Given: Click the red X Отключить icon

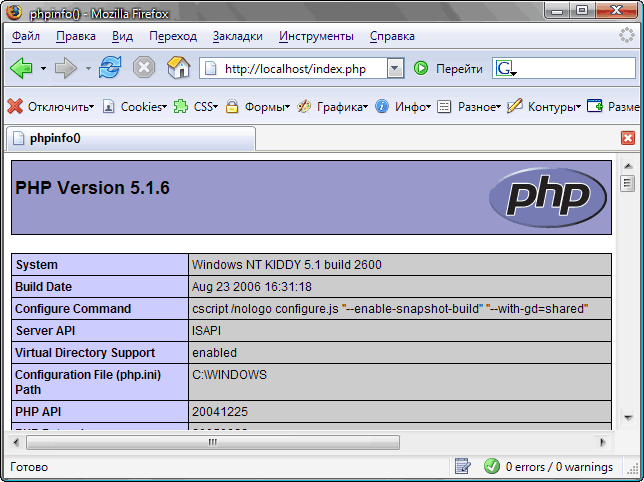Looking at the screenshot, I should 15,106.
